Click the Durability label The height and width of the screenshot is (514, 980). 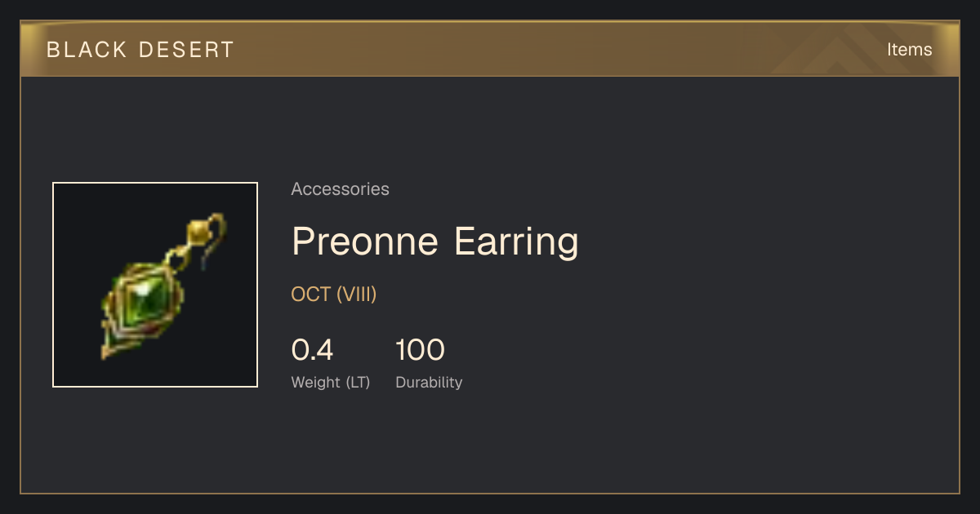coord(429,383)
